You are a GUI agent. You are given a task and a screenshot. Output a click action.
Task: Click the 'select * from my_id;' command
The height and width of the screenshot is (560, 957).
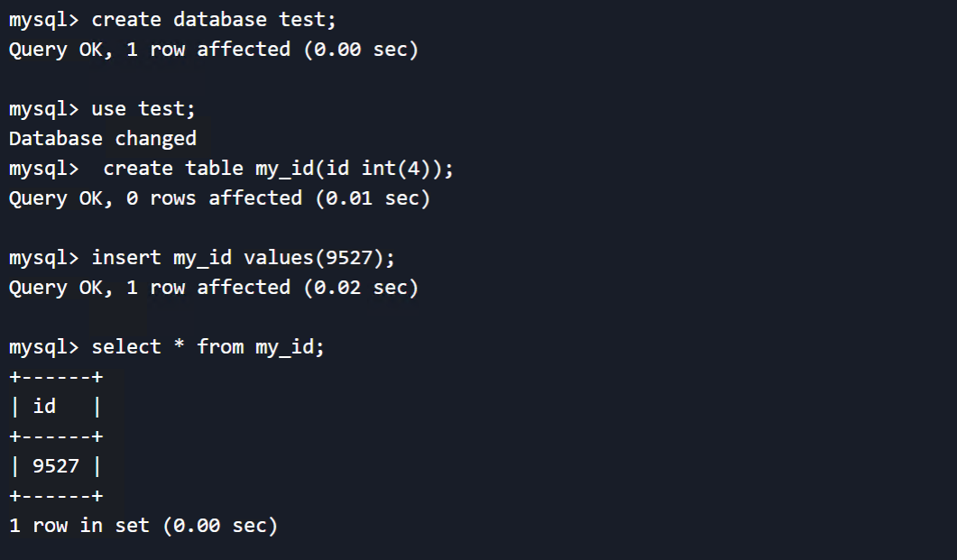point(208,347)
